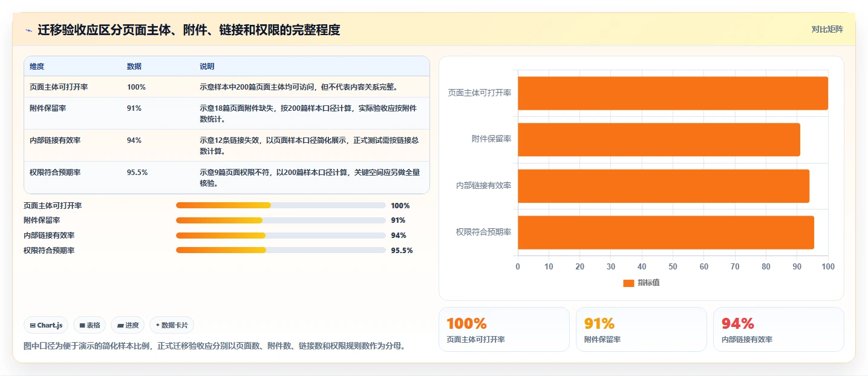Click the 91% 附件保留率 data card
Screen dimensions: 868x376
coord(641,329)
